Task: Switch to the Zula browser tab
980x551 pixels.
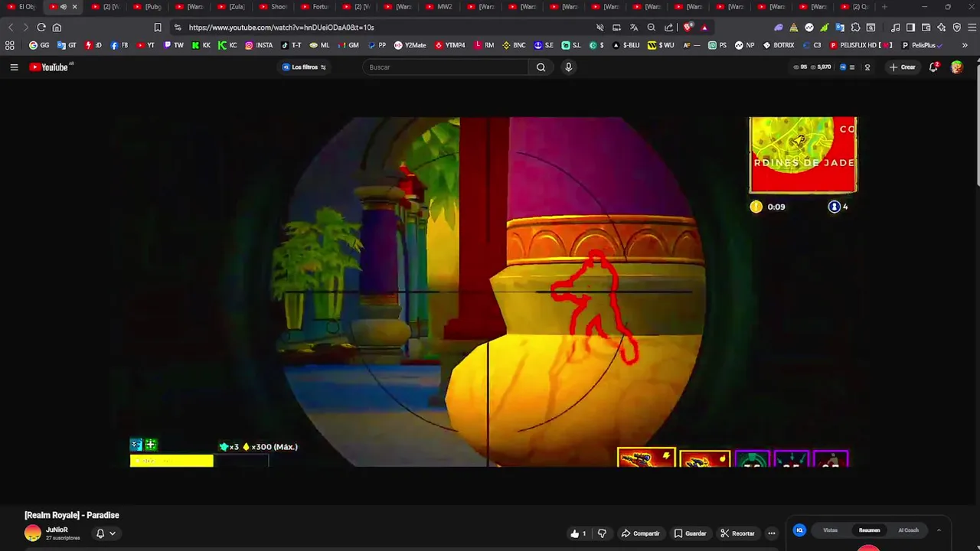Action: pyautogui.click(x=232, y=7)
